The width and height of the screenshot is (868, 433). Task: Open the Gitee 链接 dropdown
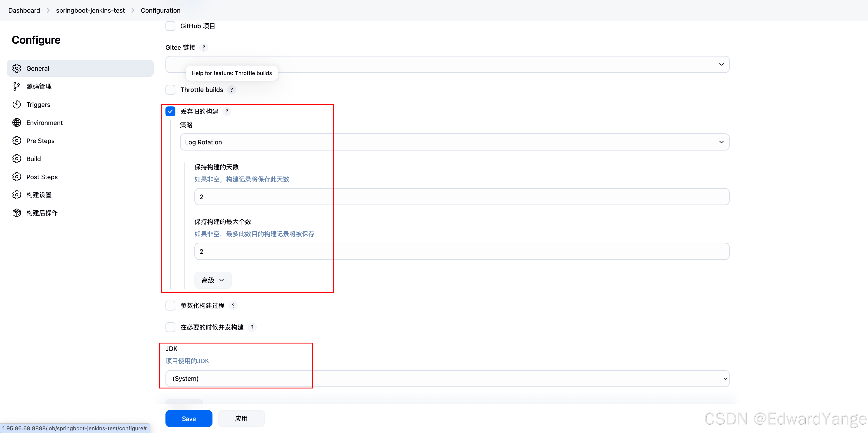447,64
